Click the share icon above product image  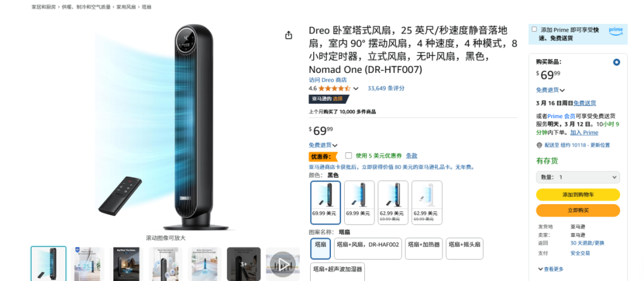pyautogui.click(x=289, y=35)
